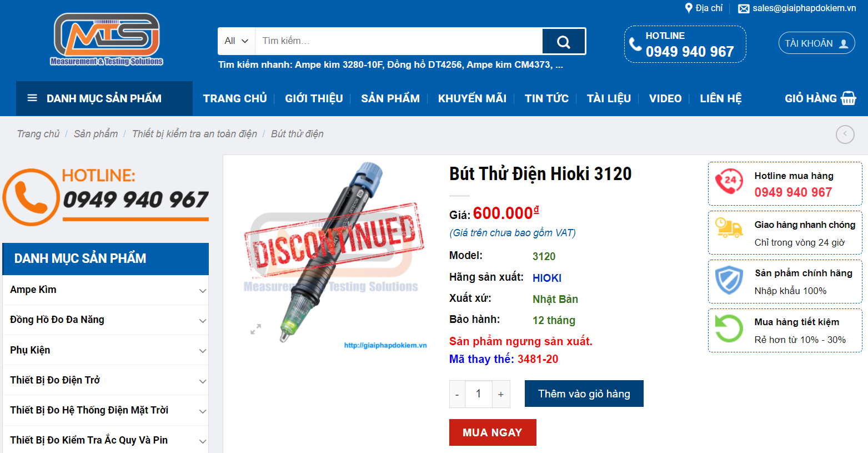This screenshot has height=453, width=868.
Task: Click the image zoom expand icon
Action: pyautogui.click(x=255, y=329)
